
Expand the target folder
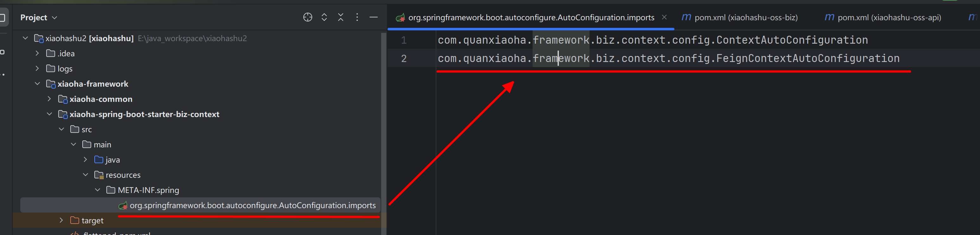(x=61, y=220)
